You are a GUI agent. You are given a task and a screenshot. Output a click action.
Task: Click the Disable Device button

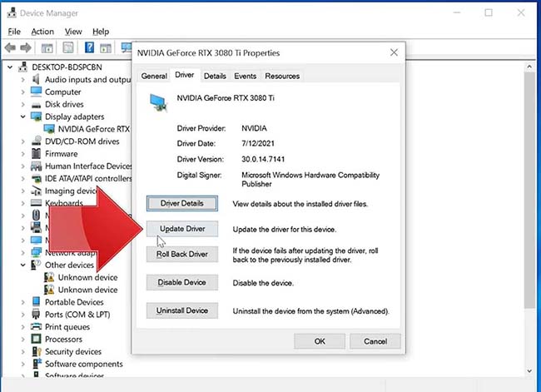coord(181,283)
